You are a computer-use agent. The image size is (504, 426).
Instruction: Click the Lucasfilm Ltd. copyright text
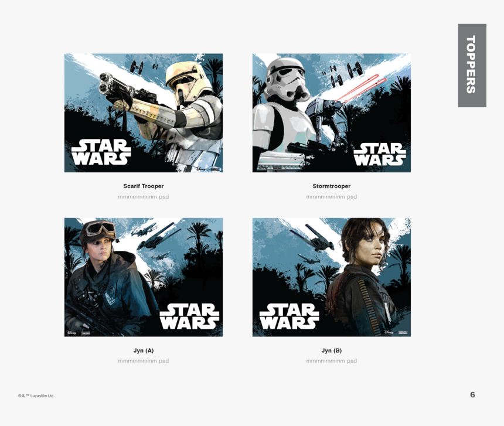point(36,396)
